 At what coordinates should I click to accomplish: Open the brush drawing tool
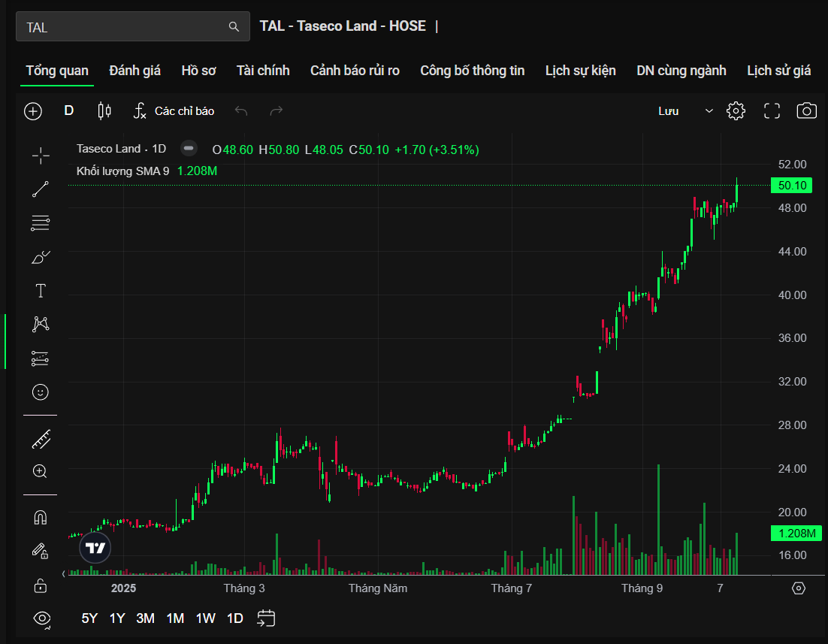click(x=41, y=257)
